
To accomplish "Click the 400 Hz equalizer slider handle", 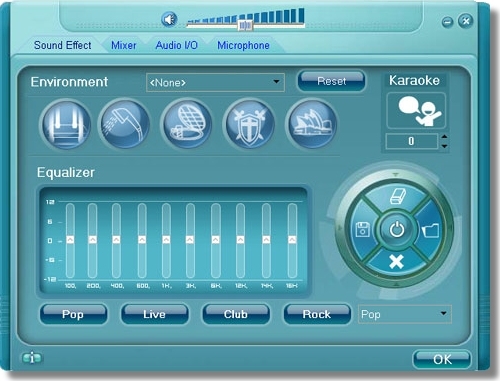I will pos(116,240).
